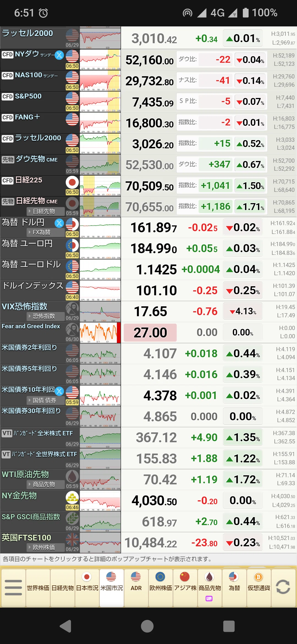Tap the 日経225 change percent 1.50%
Viewport: 297px width, 644px height.
[250, 186]
